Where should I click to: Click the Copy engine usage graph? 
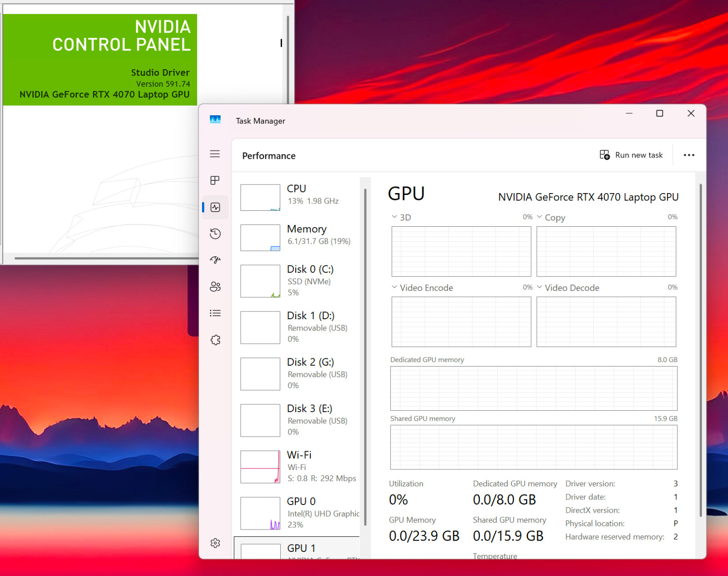point(606,251)
